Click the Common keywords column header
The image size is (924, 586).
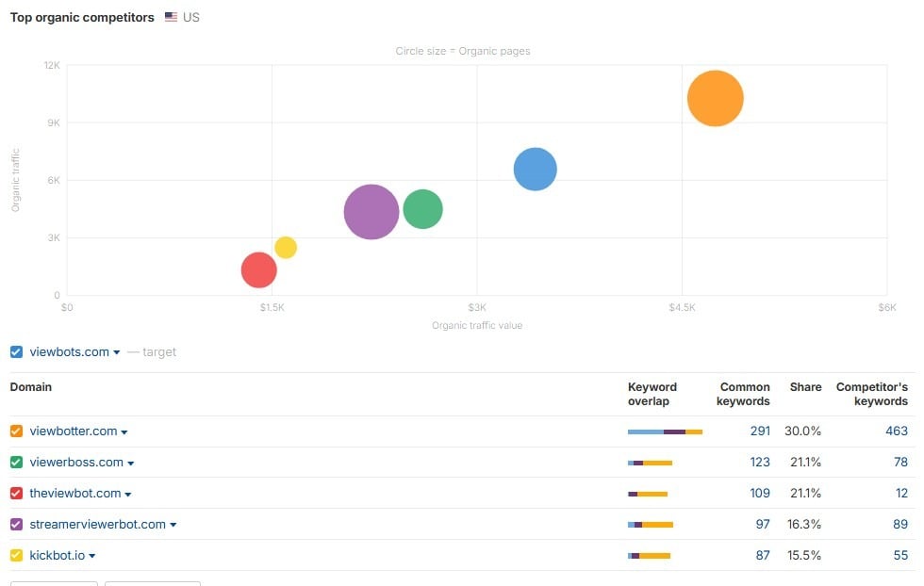[745, 394]
